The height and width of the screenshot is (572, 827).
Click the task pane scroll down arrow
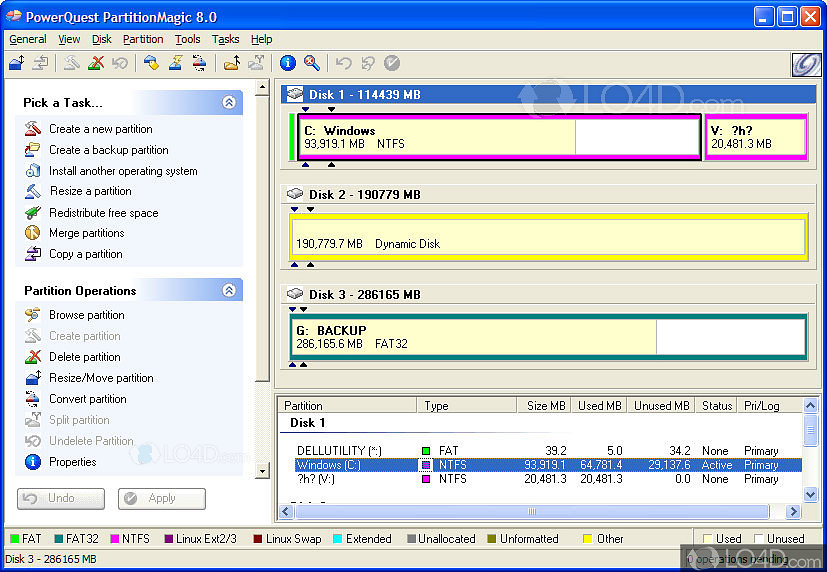[x=262, y=471]
